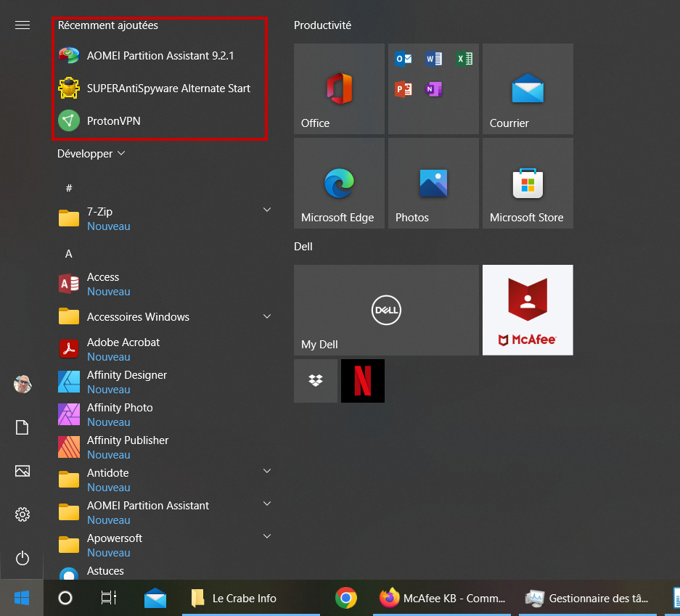Expand the Antidote folder chevron
This screenshot has width=680, height=616.
267,471
